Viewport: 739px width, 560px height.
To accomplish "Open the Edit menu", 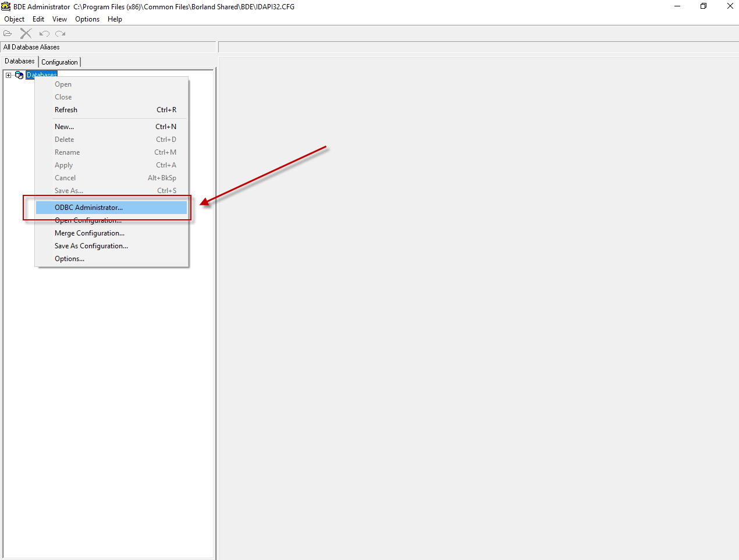I will click(x=38, y=19).
